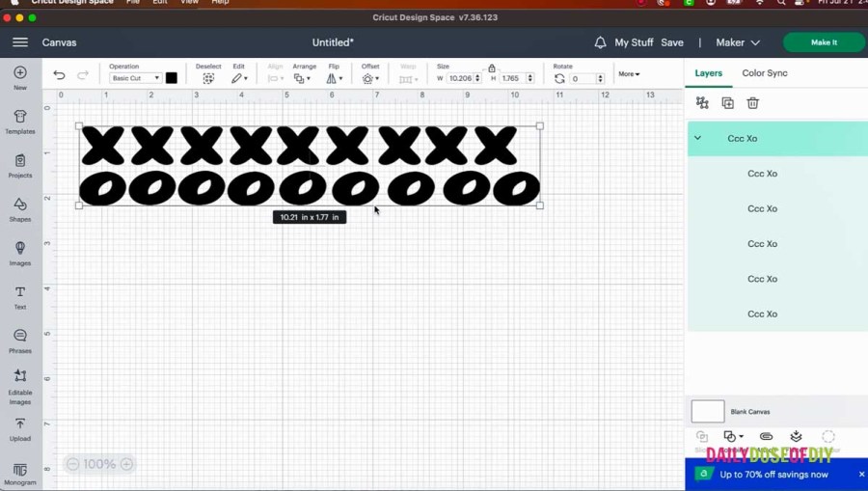Click the Contour dashed-circle icon

coord(828,437)
